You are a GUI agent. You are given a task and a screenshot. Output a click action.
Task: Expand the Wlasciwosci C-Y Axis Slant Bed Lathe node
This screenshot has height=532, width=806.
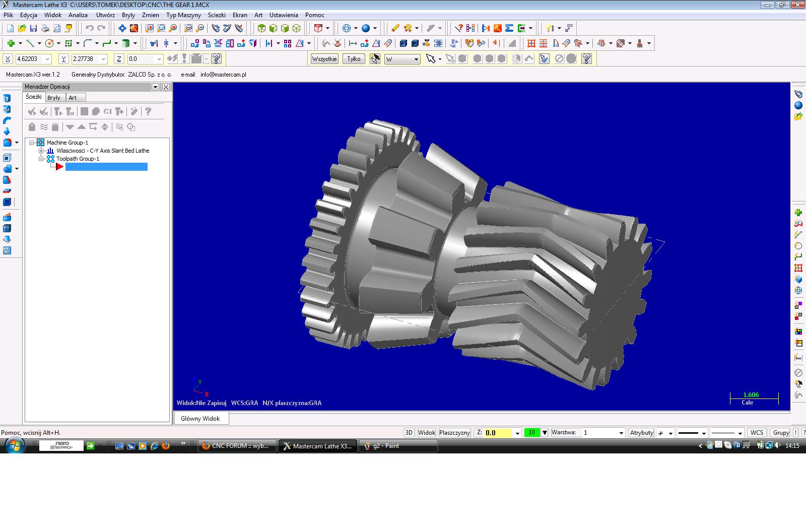pos(41,151)
